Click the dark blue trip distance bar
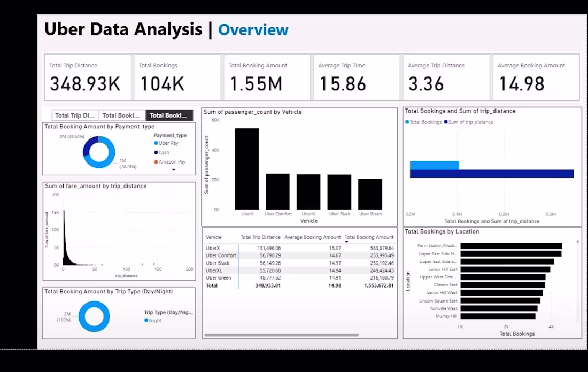The image size is (588, 372). tap(492, 174)
